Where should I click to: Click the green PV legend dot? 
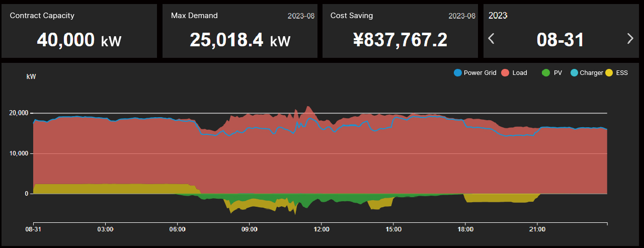click(546, 73)
